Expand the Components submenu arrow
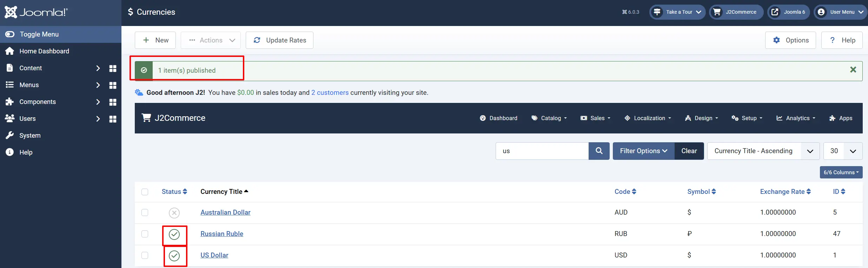The image size is (868, 268). 98,102
